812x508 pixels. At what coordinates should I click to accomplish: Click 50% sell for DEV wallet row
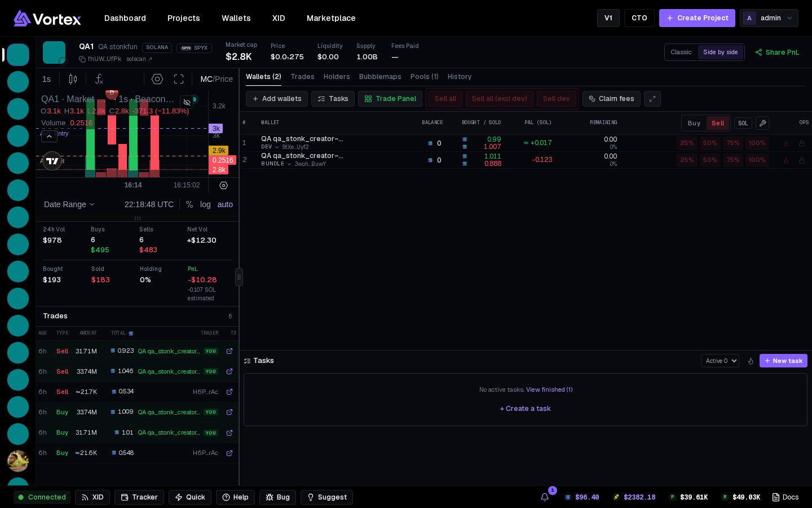(710, 143)
